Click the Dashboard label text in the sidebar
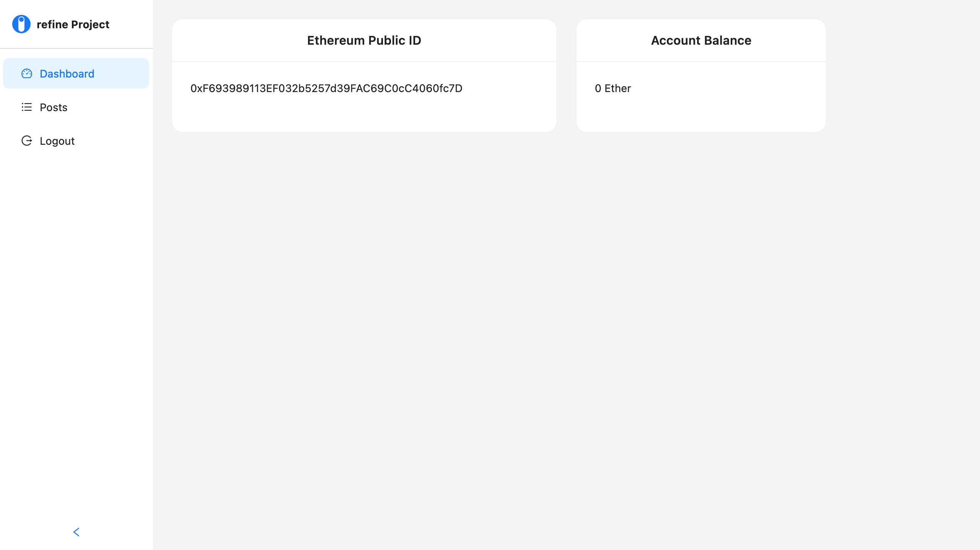980x550 pixels. click(67, 74)
